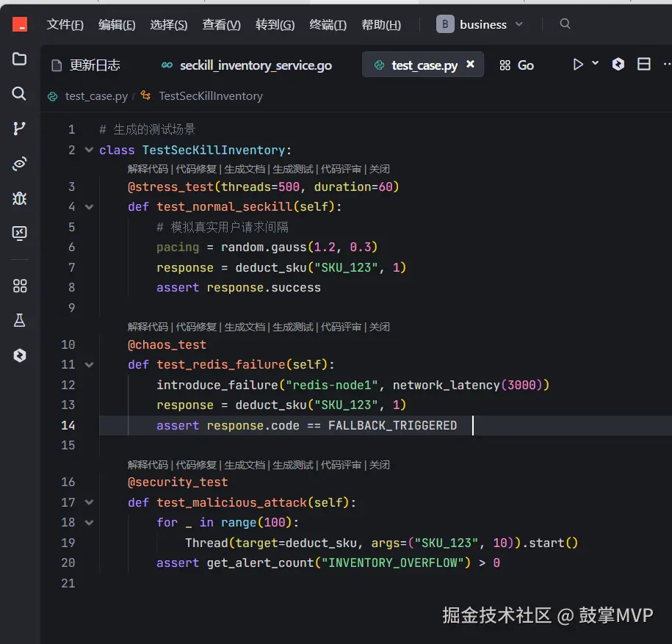
Task: Open the Remote monitor icon in sidebar
Action: tap(19, 233)
